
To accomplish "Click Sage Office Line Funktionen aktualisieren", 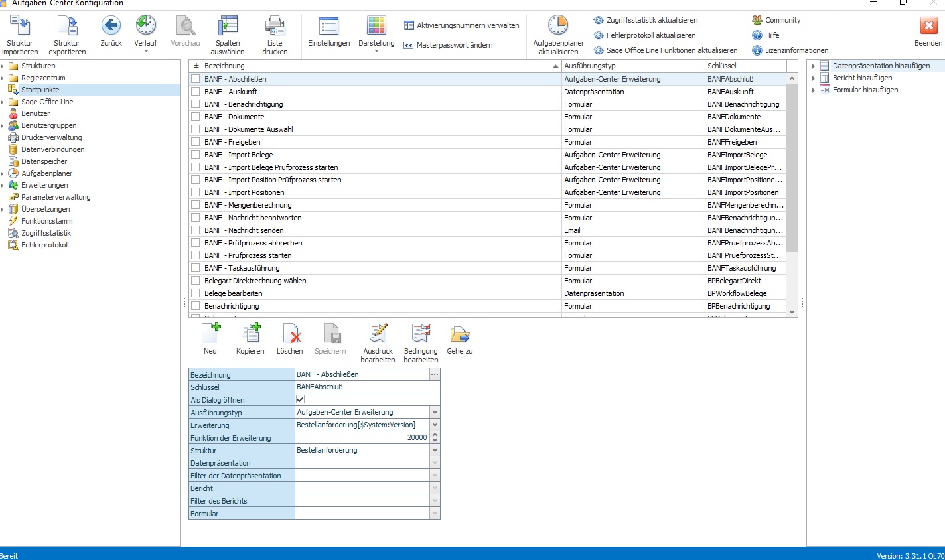I will [666, 50].
